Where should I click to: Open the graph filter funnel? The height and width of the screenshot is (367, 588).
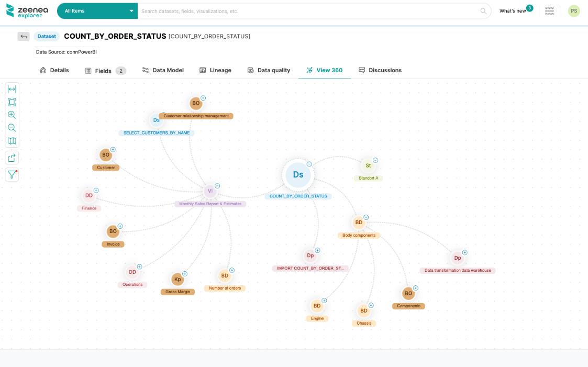[x=12, y=174]
